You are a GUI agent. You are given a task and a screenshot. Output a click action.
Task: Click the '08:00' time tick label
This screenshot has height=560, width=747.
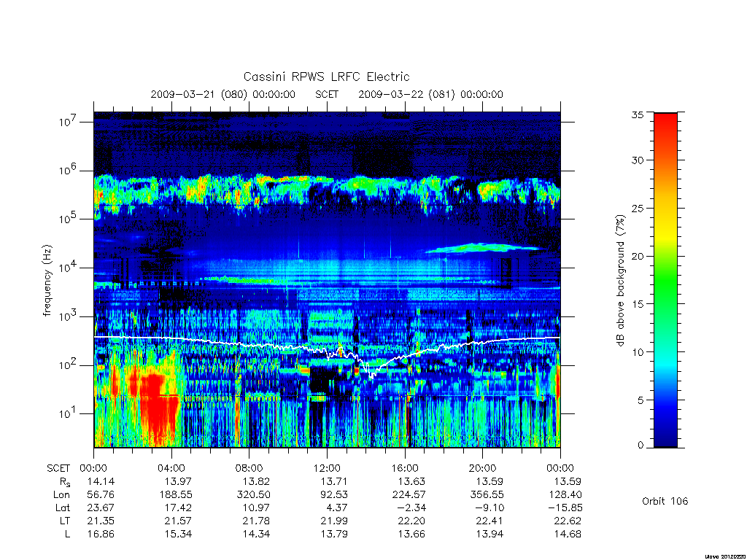(x=249, y=468)
